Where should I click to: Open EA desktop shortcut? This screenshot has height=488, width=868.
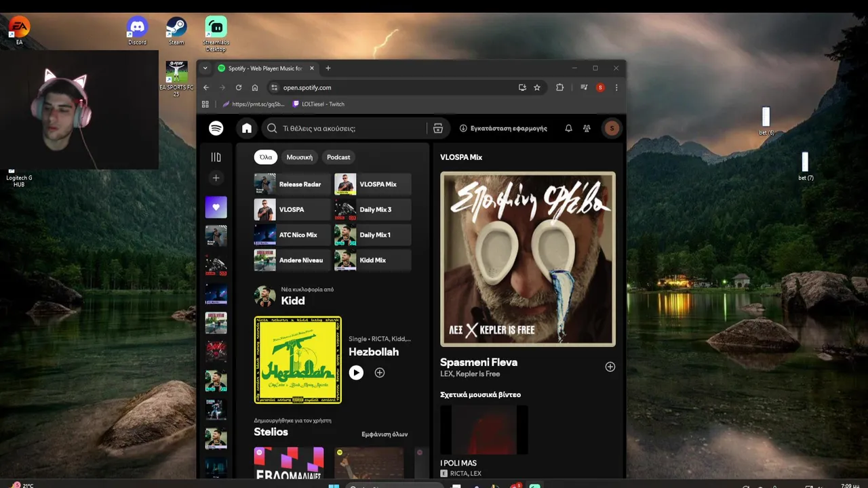point(19,30)
